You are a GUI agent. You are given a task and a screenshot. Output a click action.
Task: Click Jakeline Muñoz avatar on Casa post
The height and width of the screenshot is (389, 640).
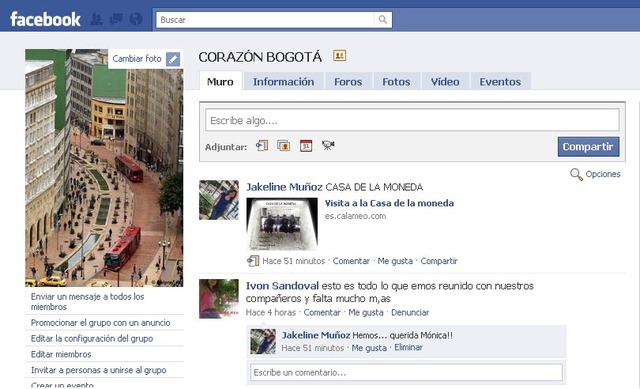tap(219, 200)
